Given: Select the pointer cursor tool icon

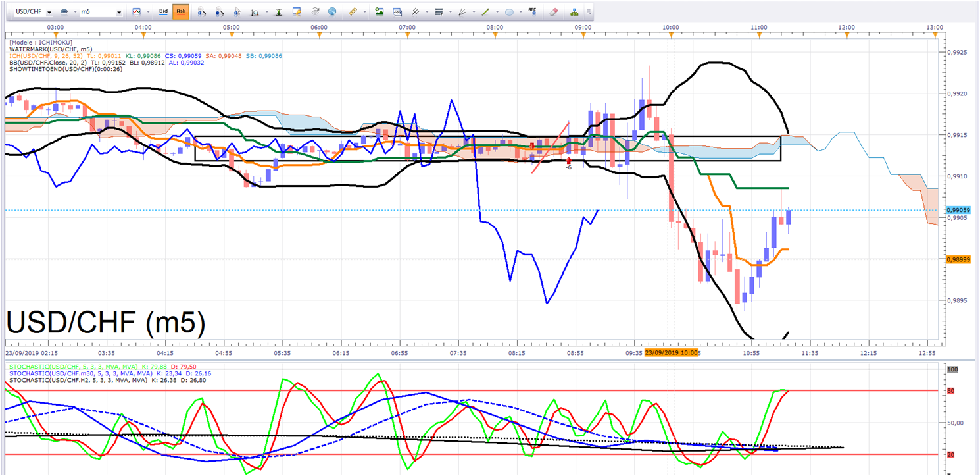Looking at the screenshot, I should [237, 13].
